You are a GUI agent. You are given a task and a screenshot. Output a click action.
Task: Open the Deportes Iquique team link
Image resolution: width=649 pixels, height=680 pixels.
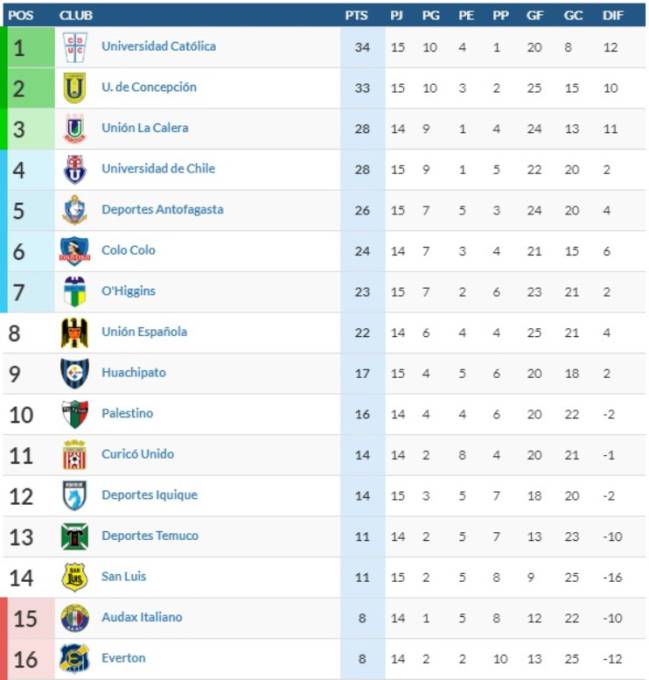click(150, 495)
